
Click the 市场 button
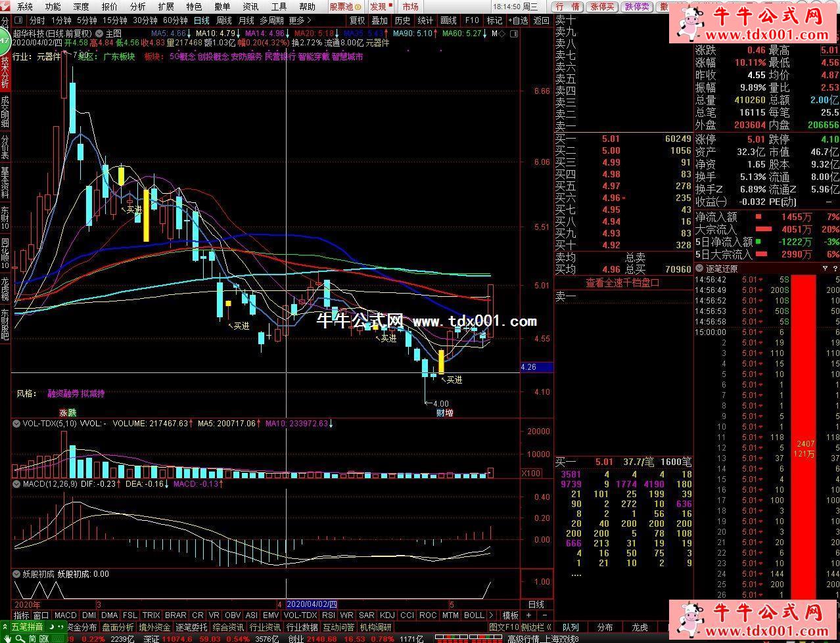[x=410, y=7]
